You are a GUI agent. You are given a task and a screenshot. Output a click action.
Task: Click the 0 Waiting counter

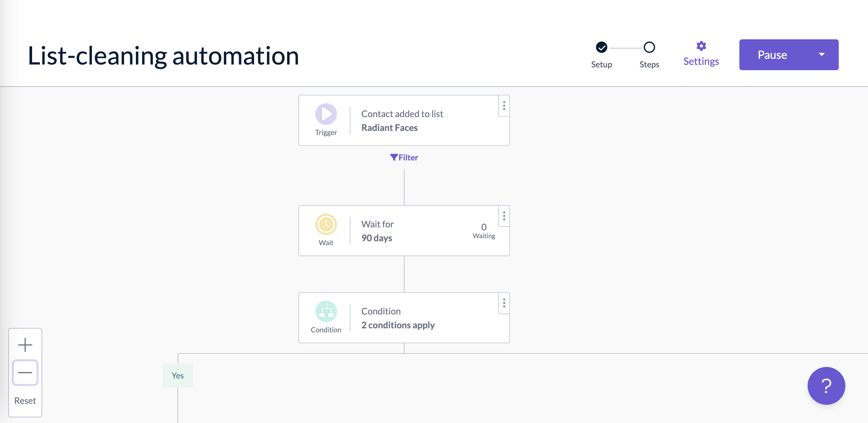click(484, 231)
